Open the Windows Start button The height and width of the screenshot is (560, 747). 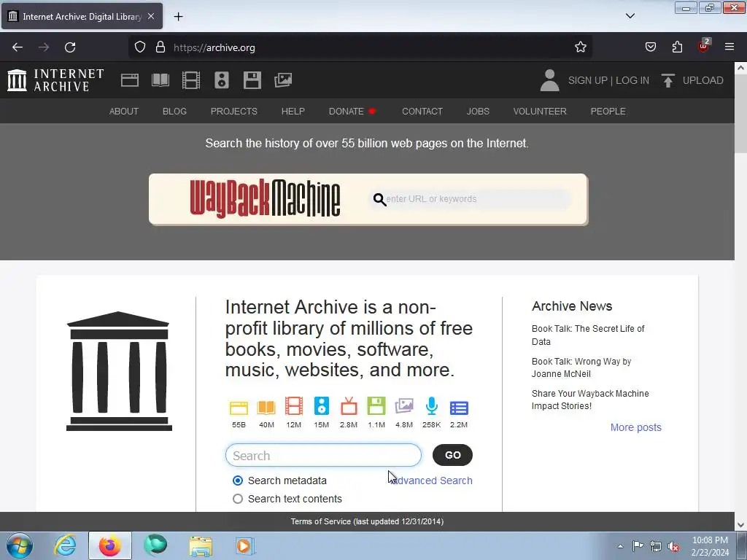19,545
